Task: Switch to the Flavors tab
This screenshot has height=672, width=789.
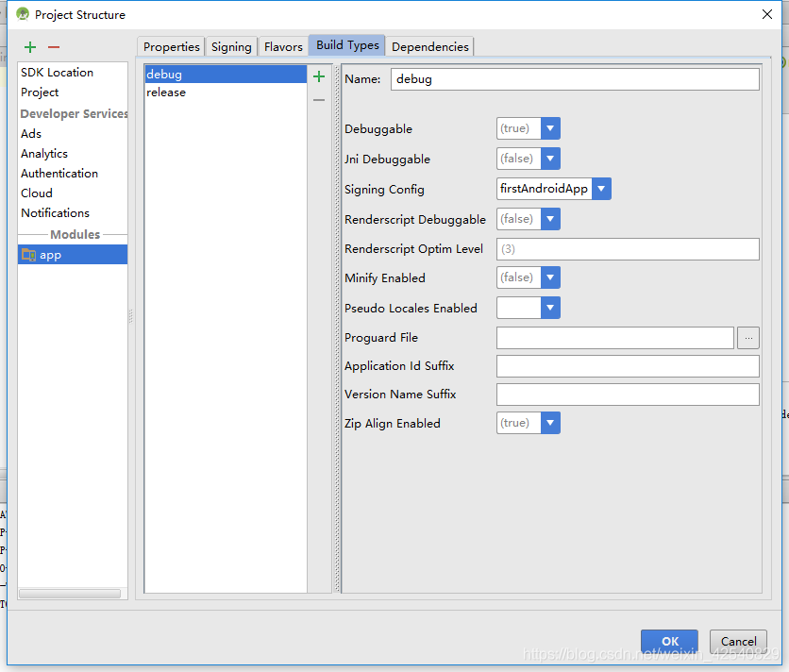Action: (x=283, y=47)
